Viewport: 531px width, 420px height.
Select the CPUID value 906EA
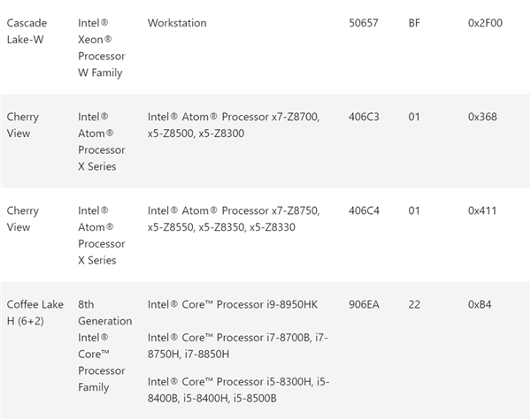[364, 305]
